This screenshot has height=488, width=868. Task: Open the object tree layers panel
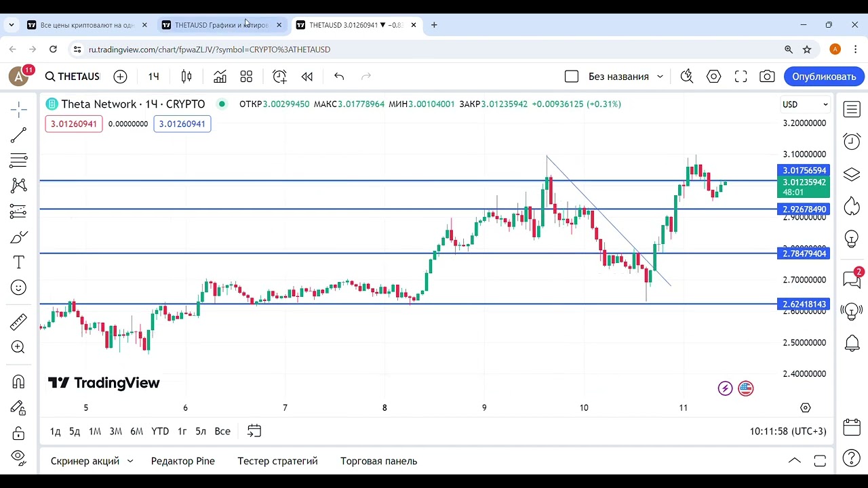pos(852,174)
